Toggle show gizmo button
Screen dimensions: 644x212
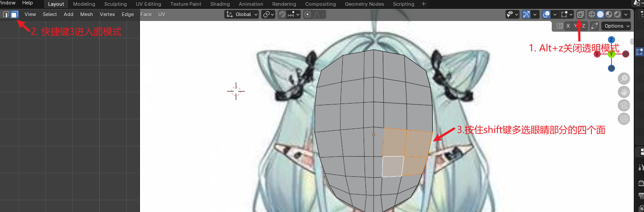pyautogui.click(x=526, y=14)
